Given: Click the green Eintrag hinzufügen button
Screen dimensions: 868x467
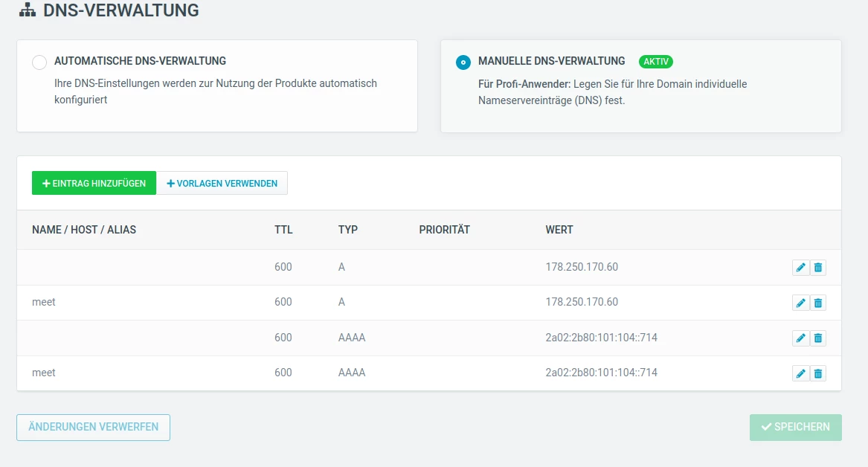Looking at the screenshot, I should (94, 184).
